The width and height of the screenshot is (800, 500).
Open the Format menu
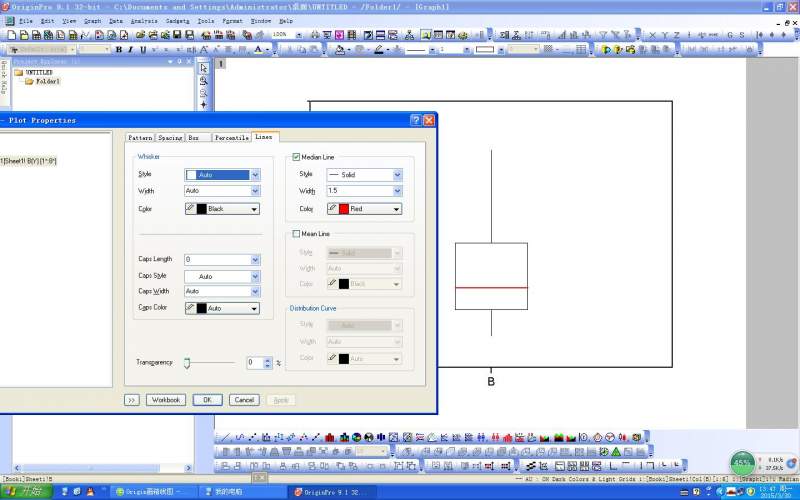232,21
